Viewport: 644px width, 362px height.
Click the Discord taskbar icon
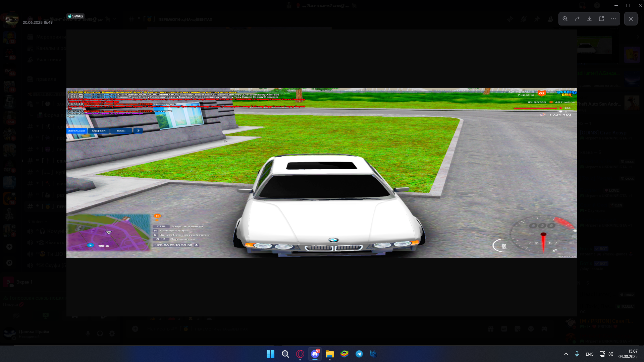coord(315,354)
